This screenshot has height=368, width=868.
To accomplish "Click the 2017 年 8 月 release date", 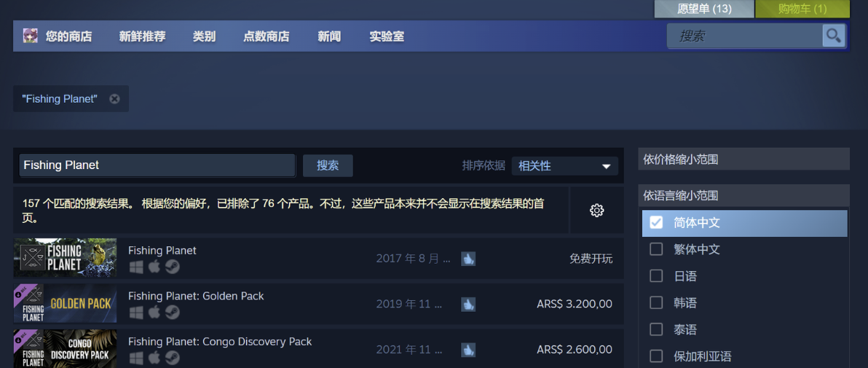I will pyautogui.click(x=414, y=259).
